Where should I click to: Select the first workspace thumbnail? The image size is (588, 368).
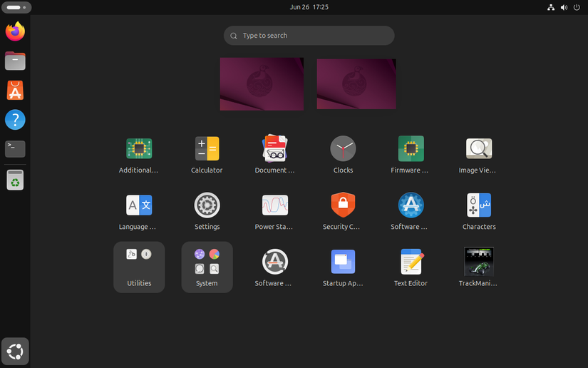pyautogui.click(x=262, y=84)
